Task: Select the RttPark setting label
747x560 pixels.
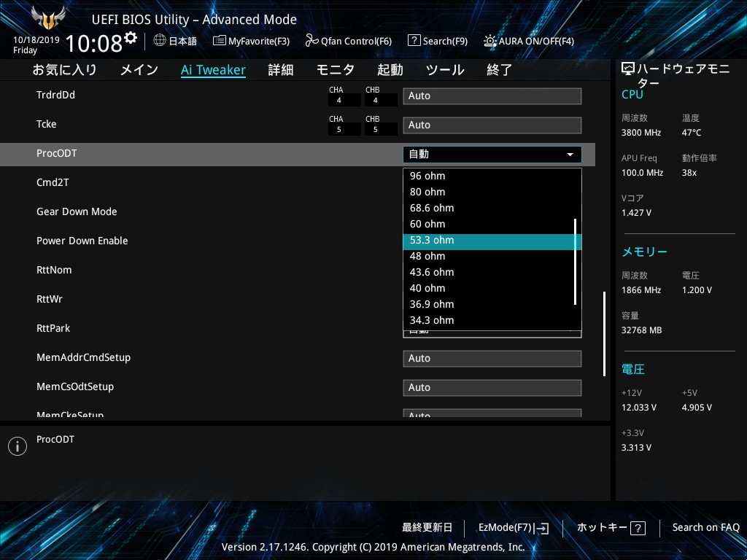Action: point(53,328)
